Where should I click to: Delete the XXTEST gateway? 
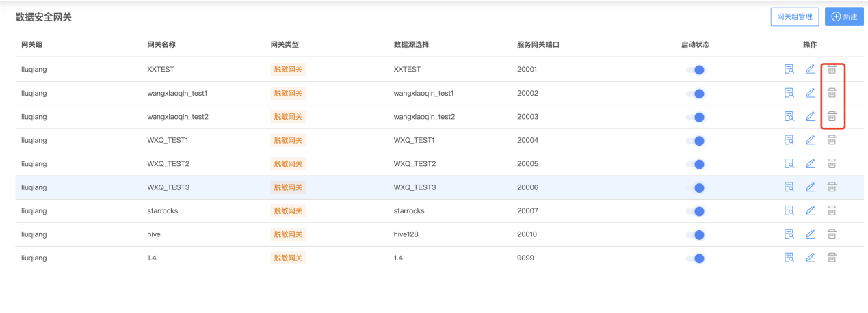(832, 69)
